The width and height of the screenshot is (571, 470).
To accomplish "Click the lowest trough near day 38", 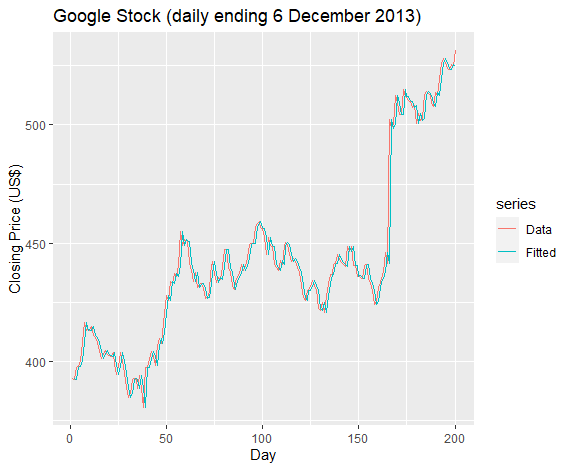I will pos(144,406).
